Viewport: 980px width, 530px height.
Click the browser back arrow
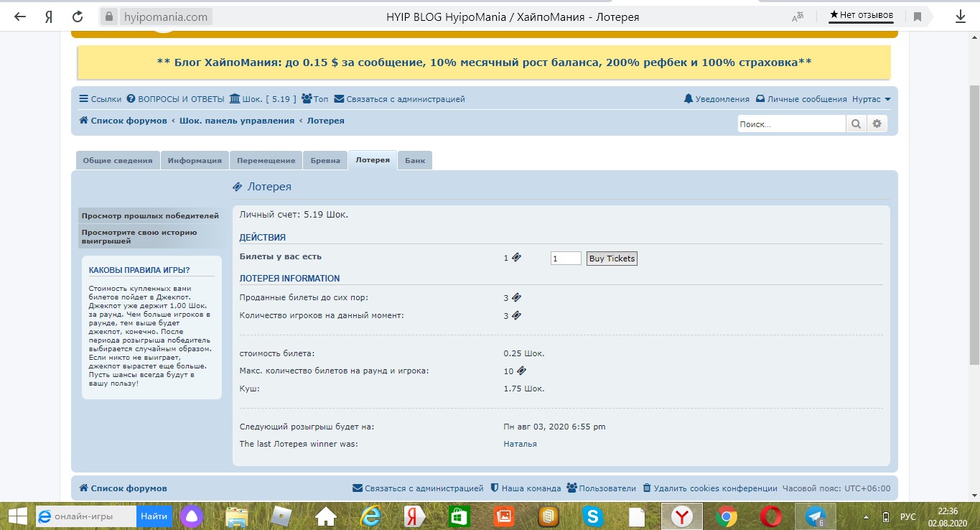coord(20,17)
